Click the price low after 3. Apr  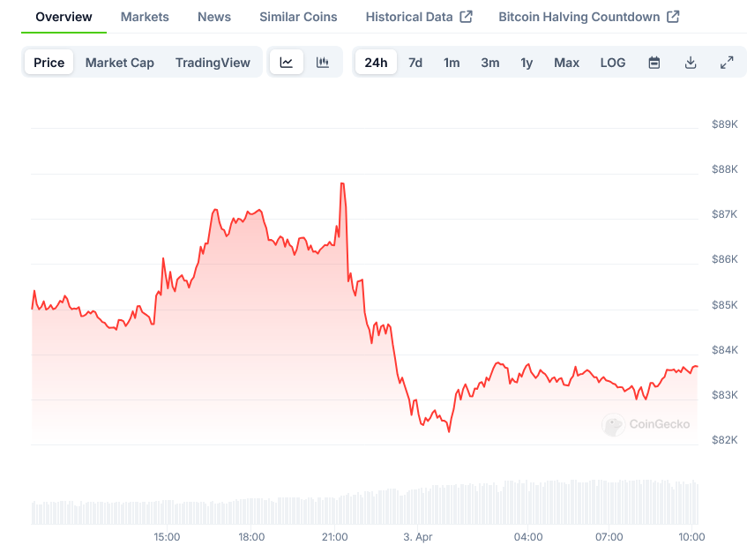pyautogui.click(x=449, y=431)
